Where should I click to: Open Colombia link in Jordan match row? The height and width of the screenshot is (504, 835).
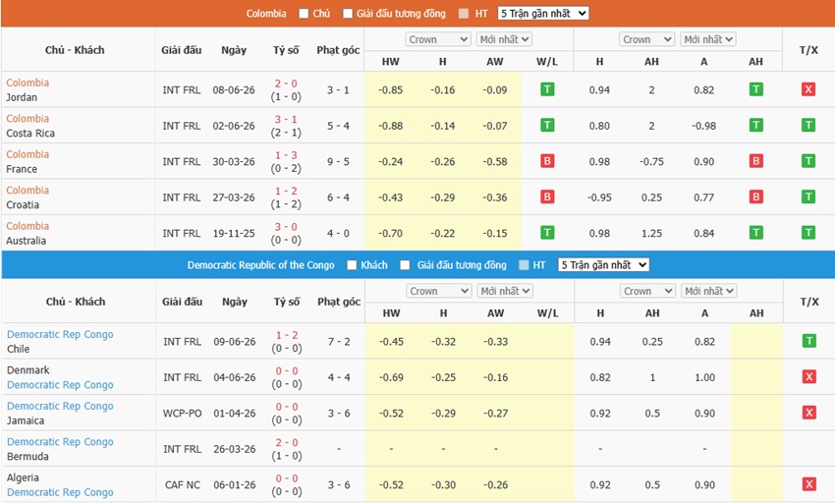[28, 83]
